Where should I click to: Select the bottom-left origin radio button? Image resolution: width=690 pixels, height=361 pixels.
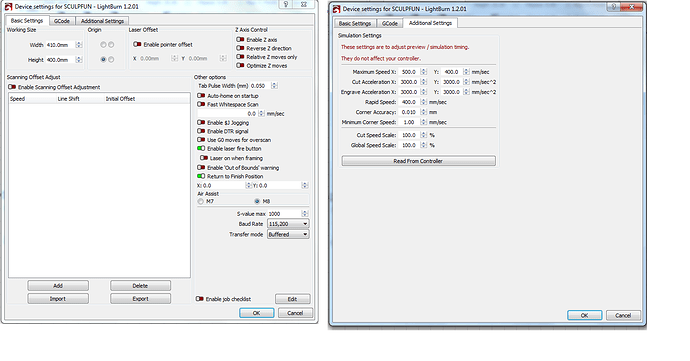pos(103,59)
